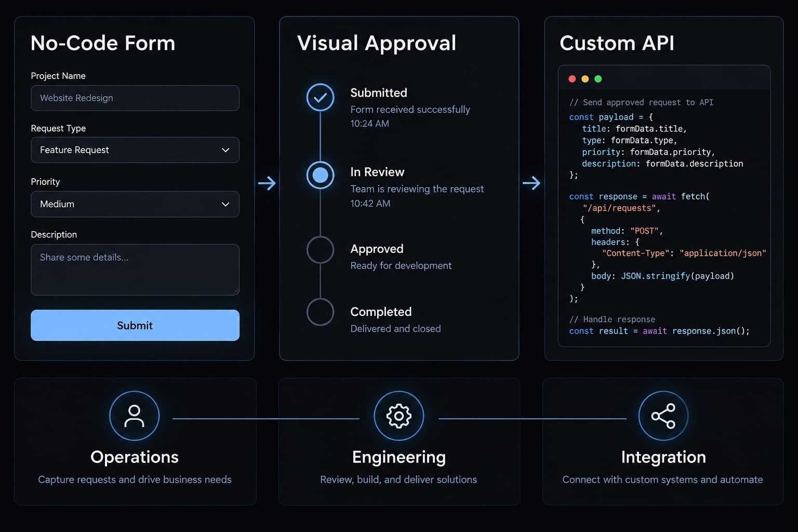The image size is (798, 532).
Task: Click the "Team is reviewing the request" text
Action: 417,189
